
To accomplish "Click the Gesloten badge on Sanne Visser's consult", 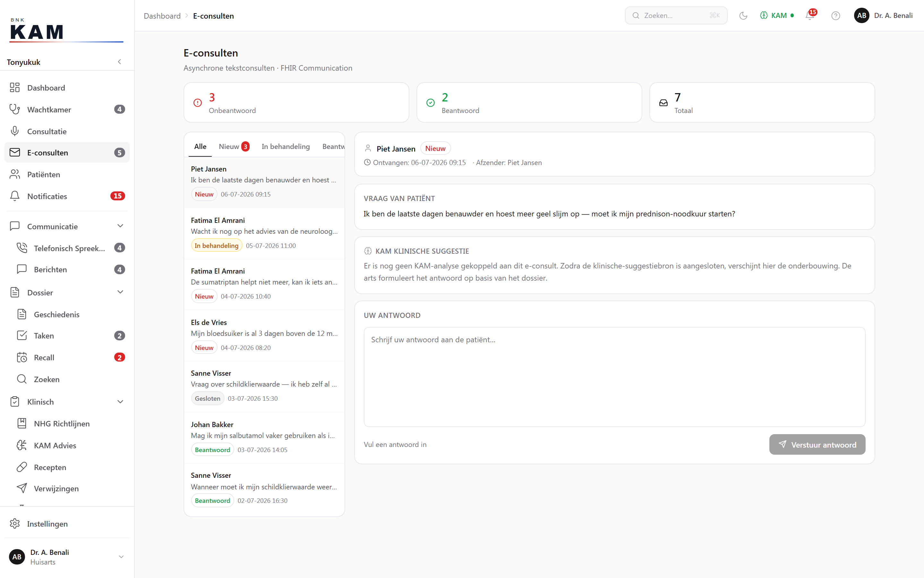I will click(207, 398).
